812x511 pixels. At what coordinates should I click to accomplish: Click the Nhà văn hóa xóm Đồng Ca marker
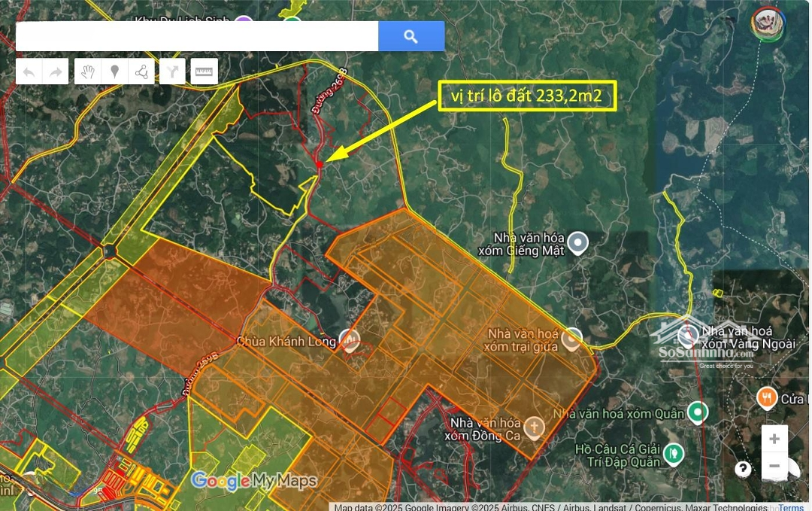535,427
